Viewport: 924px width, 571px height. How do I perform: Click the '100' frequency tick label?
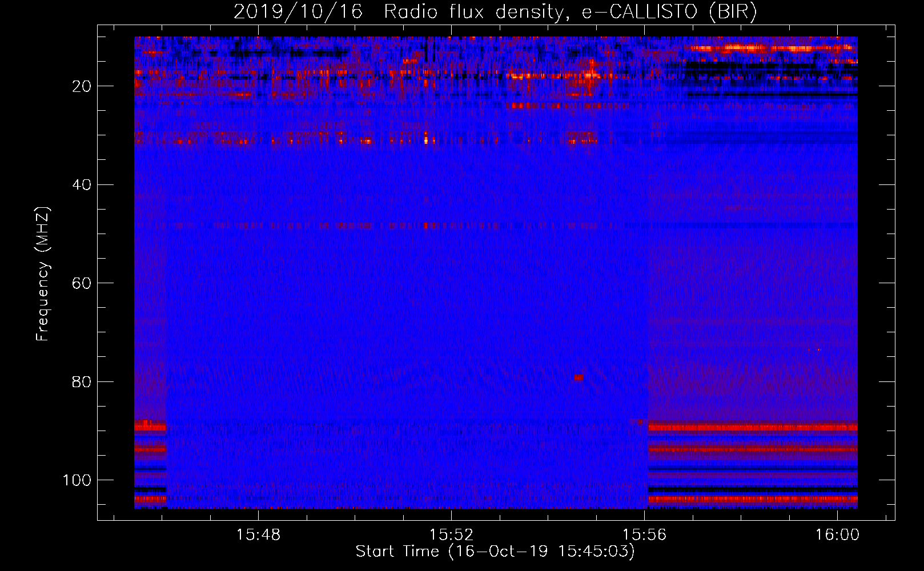(77, 480)
